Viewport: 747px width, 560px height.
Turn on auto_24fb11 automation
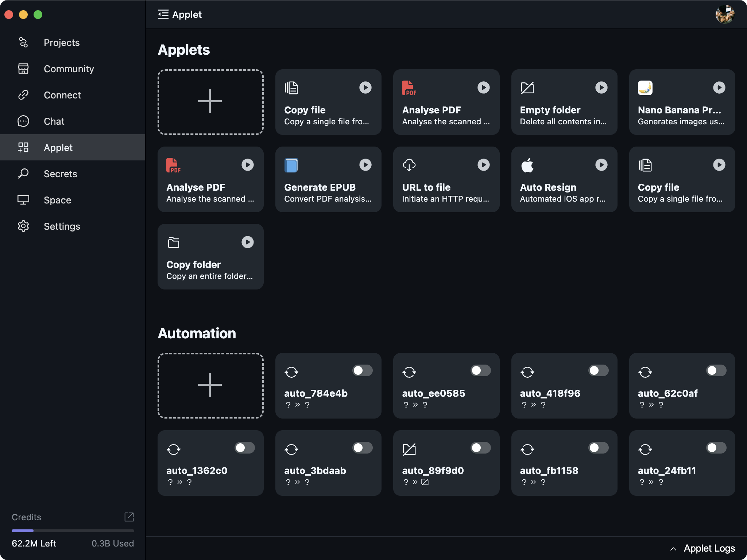point(716,448)
